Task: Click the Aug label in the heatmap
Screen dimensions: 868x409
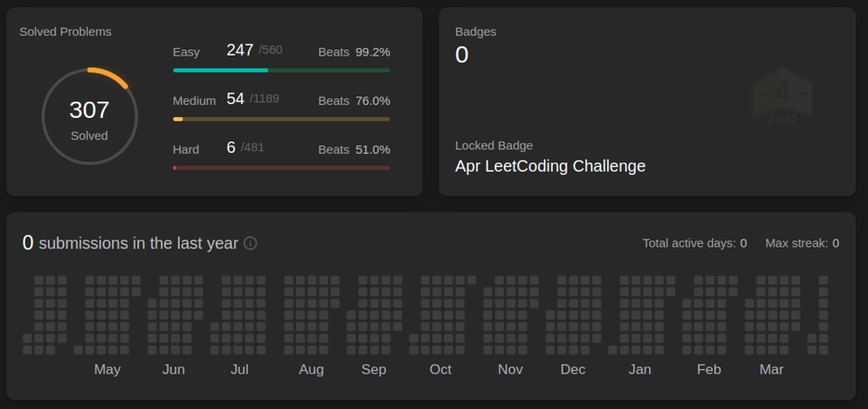Action: [x=311, y=370]
